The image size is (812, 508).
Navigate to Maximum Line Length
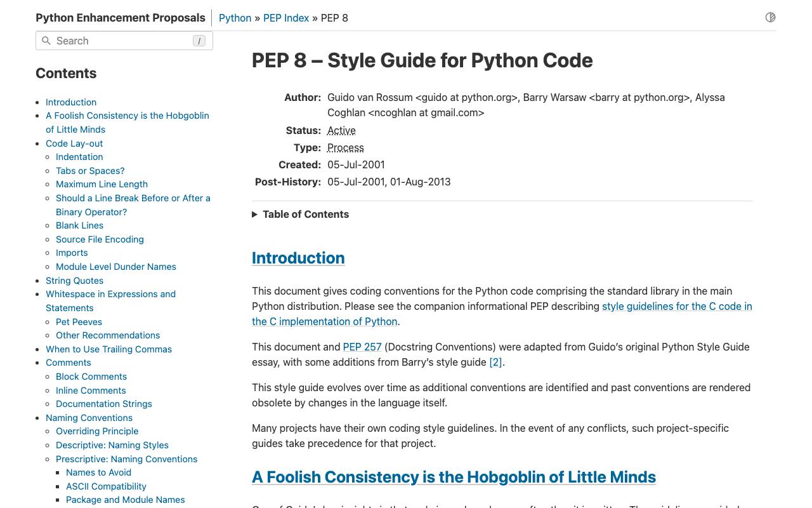pos(101,184)
